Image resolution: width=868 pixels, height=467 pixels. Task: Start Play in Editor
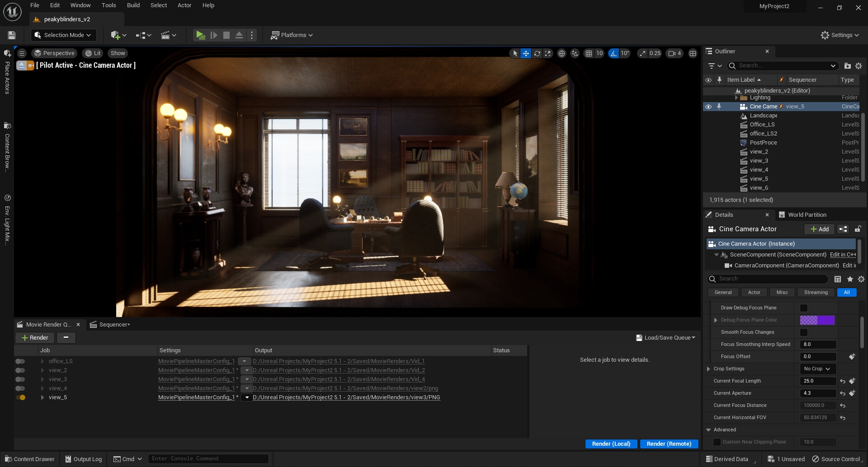tap(200, 35)
